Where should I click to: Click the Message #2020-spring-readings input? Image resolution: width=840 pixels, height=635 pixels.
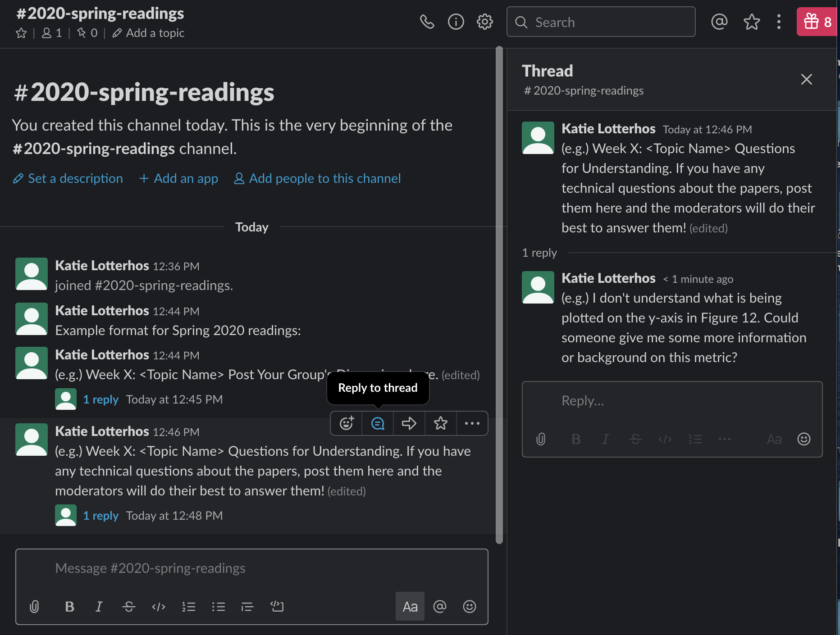252,568
